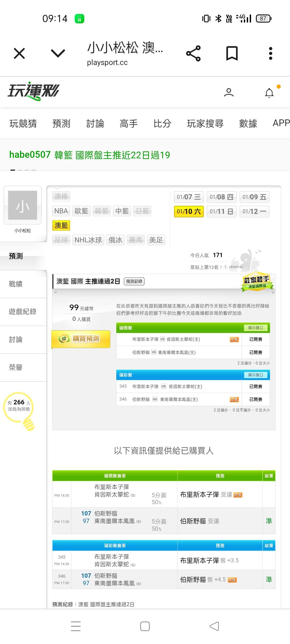The height and width of the screenshot is (644, 290).
Task: Open sidebar 遊戲紀錄 tab
Action: coord(23,312)
